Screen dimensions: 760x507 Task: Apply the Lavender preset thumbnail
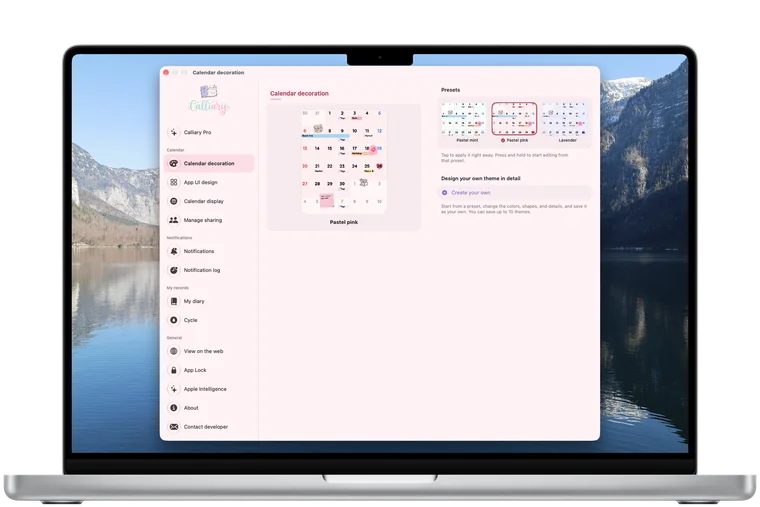coord(565,119)
